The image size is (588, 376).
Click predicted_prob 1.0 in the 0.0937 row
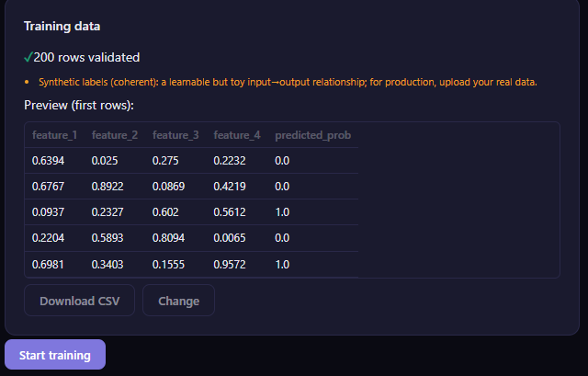coord(282,212)
